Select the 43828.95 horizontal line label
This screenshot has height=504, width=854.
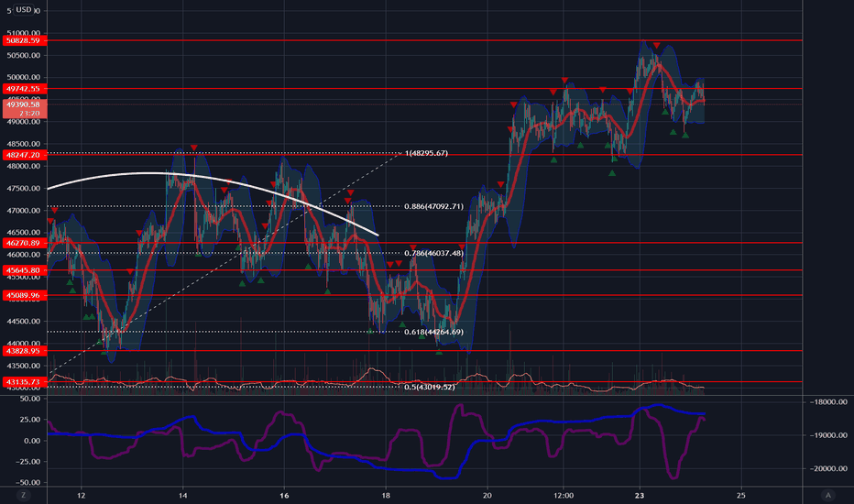pos(25,351)
